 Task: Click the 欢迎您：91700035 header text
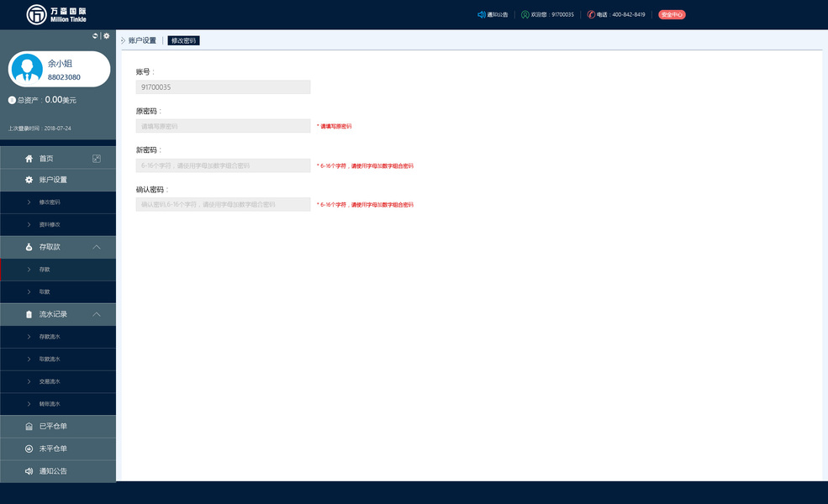click(x=552, y=15)
